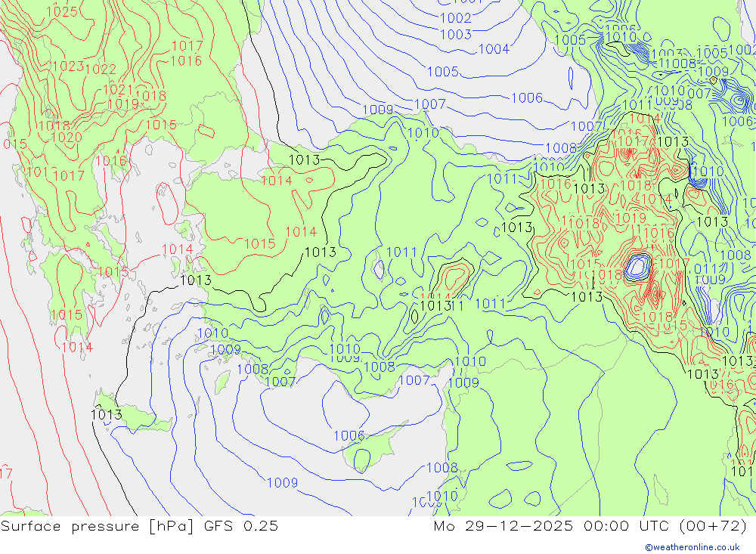Click the red 1021 isobar label
Image resolution: width=756 pixels, height=554 pixels.
click(x=118, y=90)
